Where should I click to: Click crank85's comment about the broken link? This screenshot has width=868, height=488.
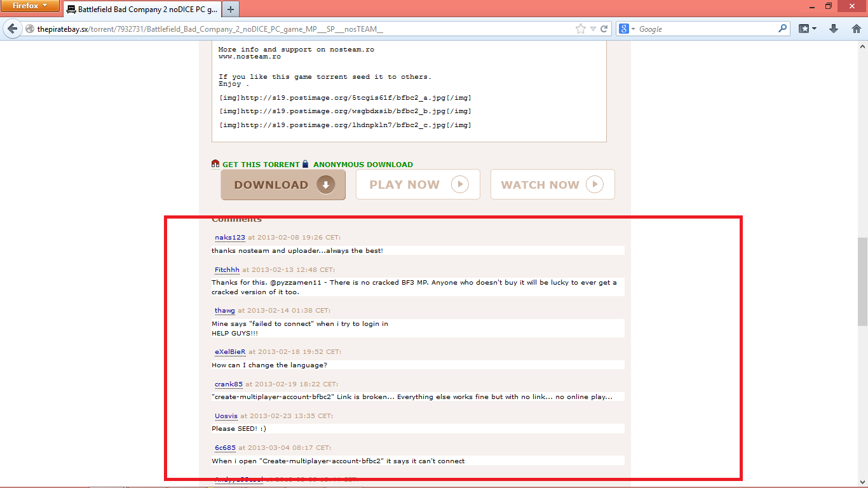click(412, 396)
